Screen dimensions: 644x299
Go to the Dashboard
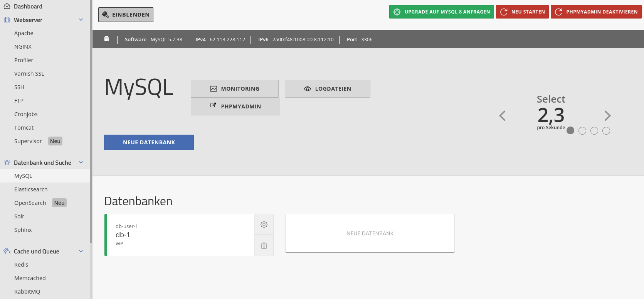click(x=28, y=7)
